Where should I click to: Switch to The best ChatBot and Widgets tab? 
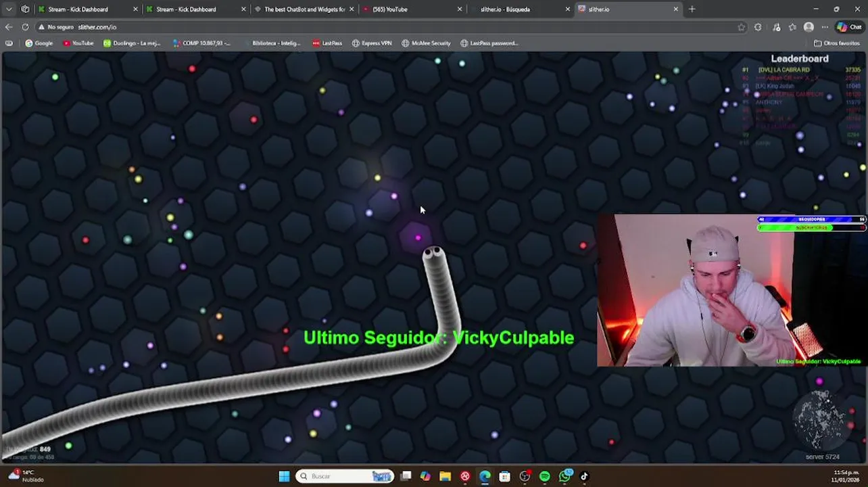pos(304,9)
